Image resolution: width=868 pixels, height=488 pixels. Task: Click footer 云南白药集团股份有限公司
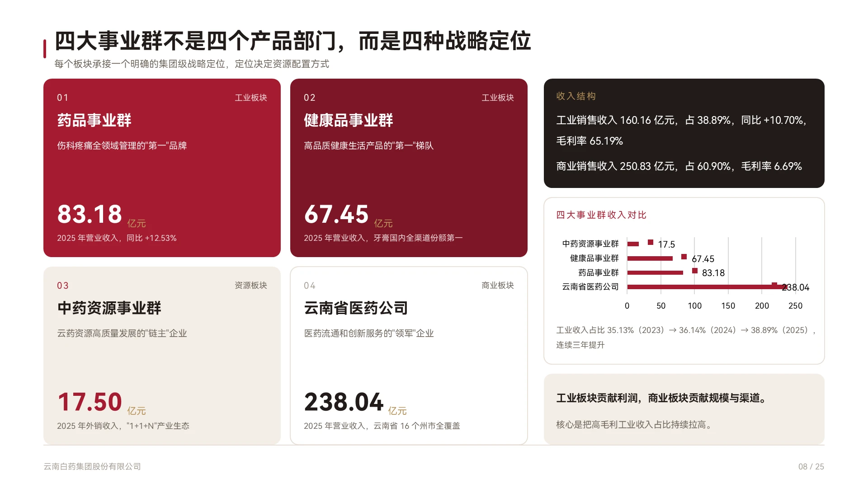pos(92,466)
